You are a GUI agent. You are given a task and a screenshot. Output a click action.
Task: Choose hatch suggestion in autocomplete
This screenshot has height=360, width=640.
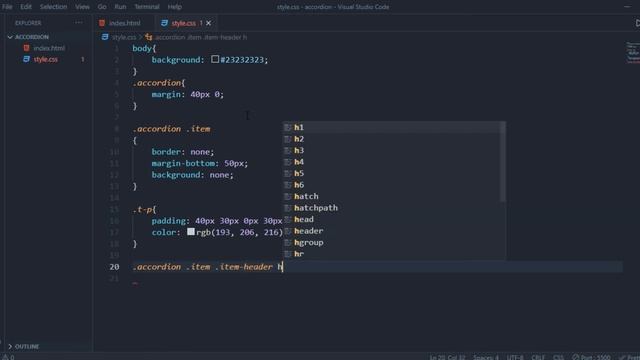pyautogui.click(x=393, y=196)
